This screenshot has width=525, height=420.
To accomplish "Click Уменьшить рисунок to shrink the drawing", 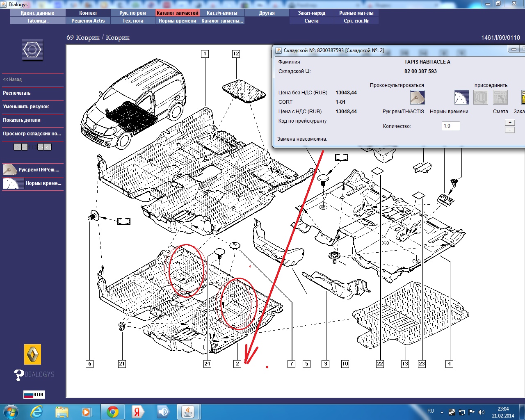I will (26, 107).
